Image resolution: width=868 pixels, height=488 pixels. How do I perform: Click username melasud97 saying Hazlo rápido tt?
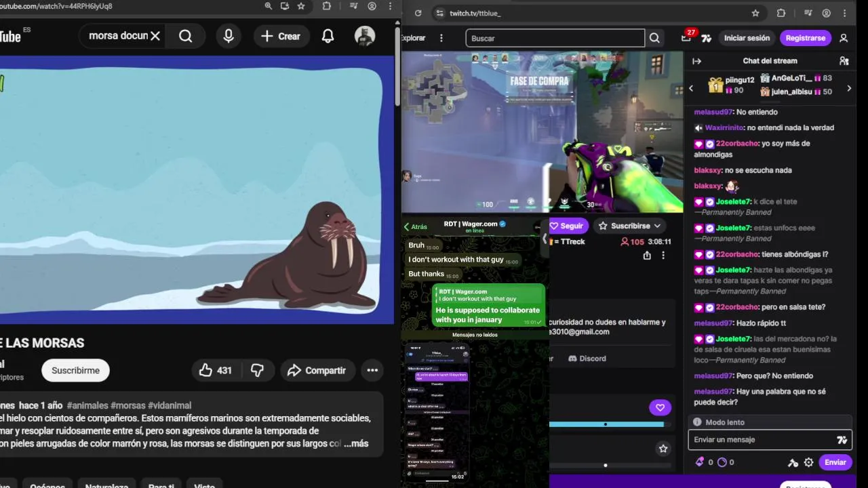713,323
